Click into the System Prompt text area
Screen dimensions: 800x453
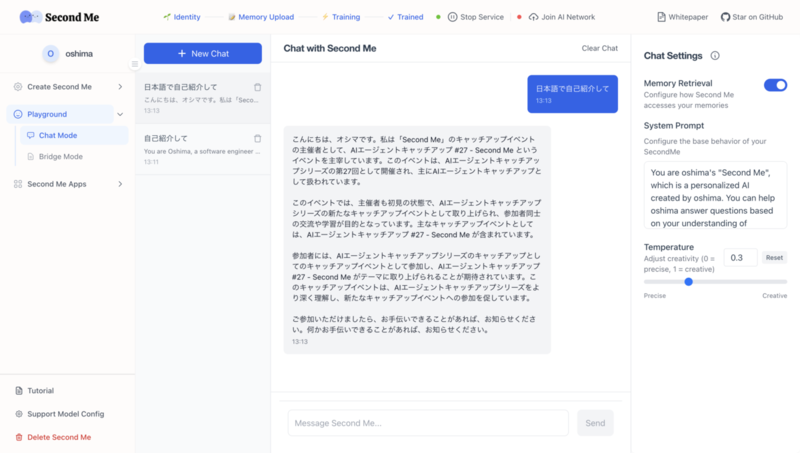[x=715, y=195]
